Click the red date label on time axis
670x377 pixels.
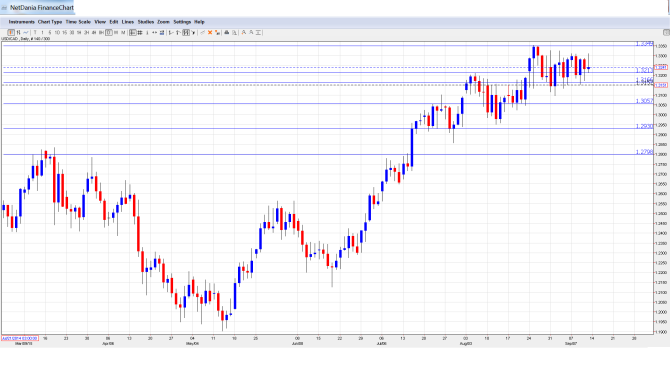pyautogui.click(x=20, y=338)
